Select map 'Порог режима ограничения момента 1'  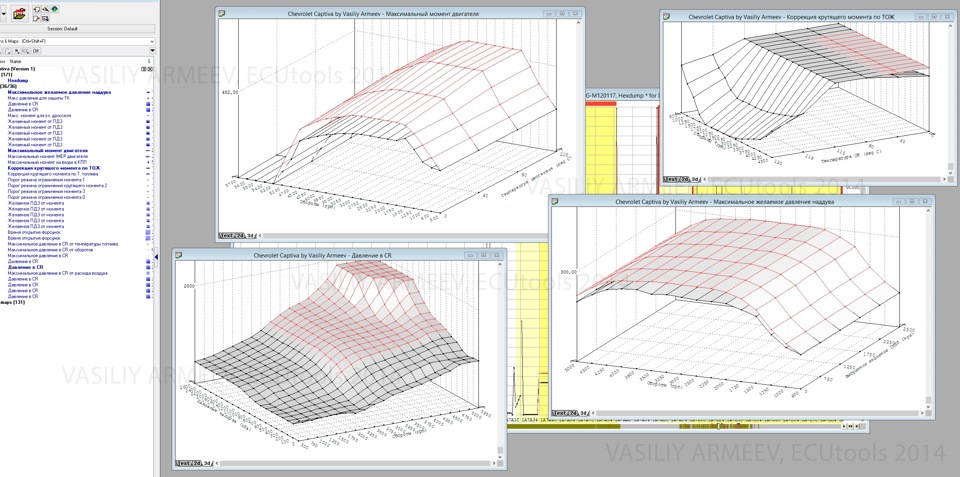point(46,179)
